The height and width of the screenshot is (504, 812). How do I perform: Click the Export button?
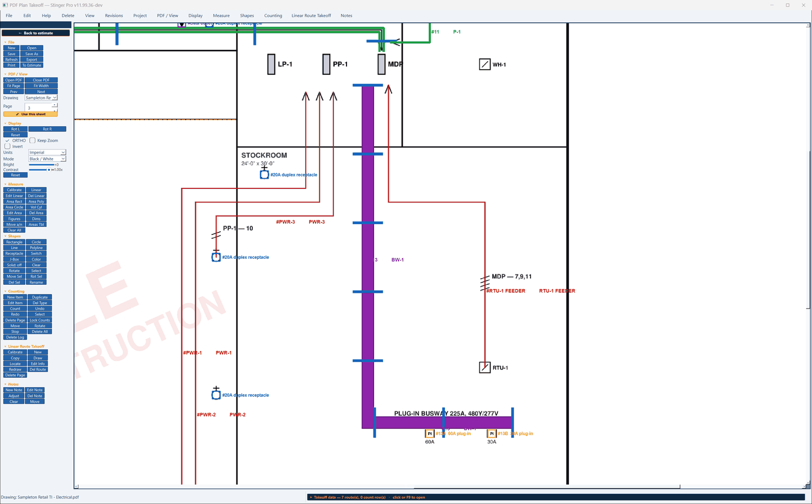pyautogui.click(x=32, y=60)
